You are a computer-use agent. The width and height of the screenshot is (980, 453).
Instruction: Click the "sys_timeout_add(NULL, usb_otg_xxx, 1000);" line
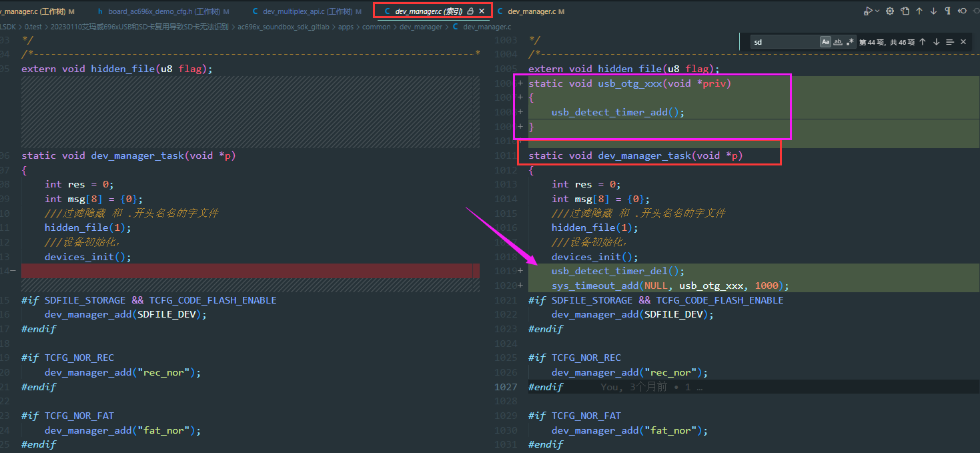670,286
